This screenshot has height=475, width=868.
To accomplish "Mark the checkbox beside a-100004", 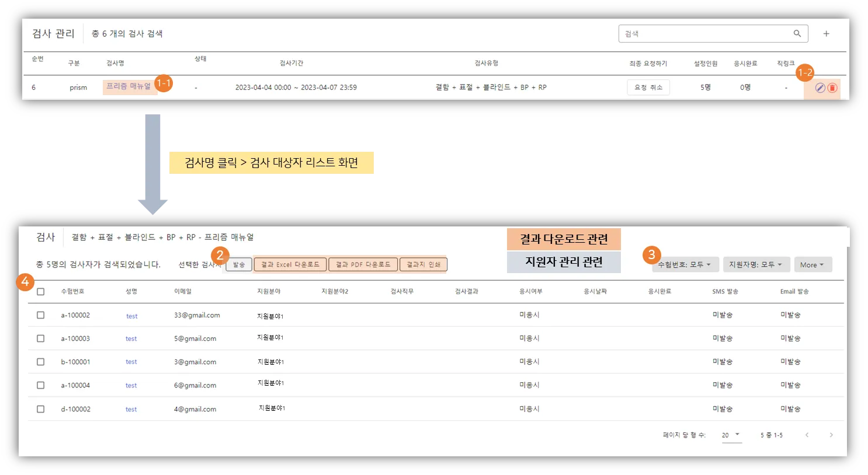I will [40, 385].
